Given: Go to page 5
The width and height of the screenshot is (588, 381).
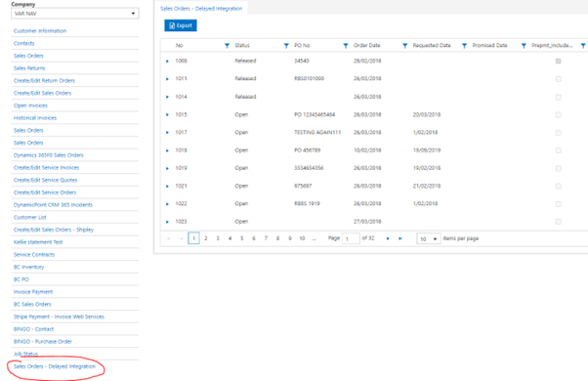Looking at the screenshot, I should tap(242, 238).
